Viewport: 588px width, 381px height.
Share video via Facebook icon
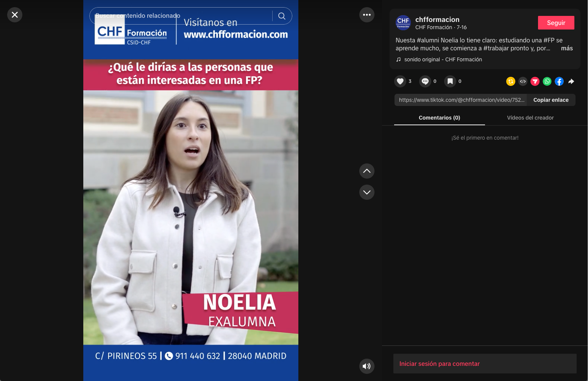coord(559,81)
